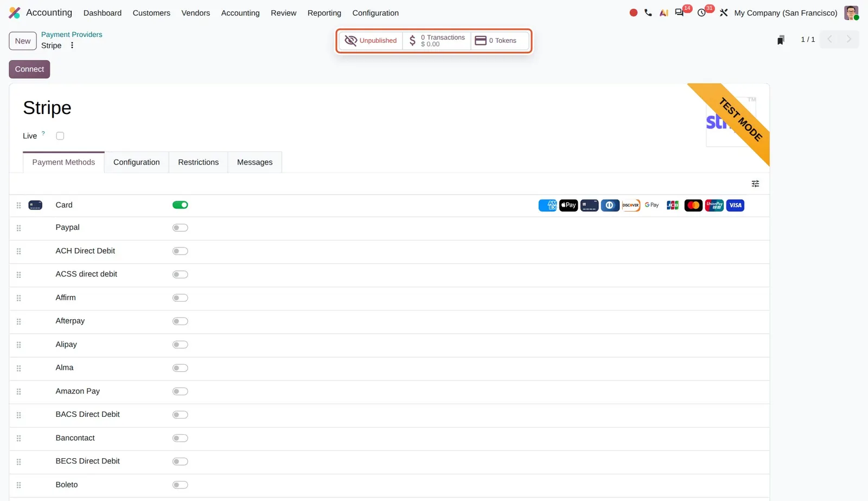This screenshot has height=501, width=868.
Task: Check the Live checkbox
Action: click(60, 136)
